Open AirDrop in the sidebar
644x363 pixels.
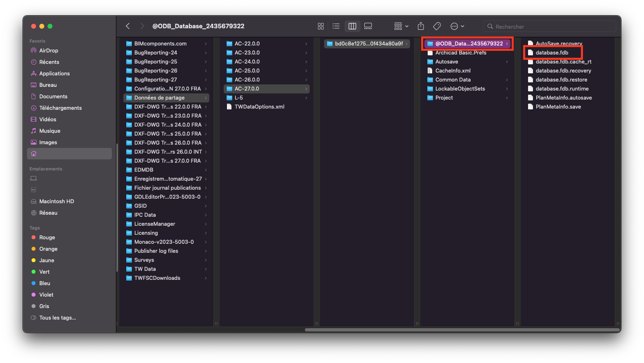click(69, 50)
